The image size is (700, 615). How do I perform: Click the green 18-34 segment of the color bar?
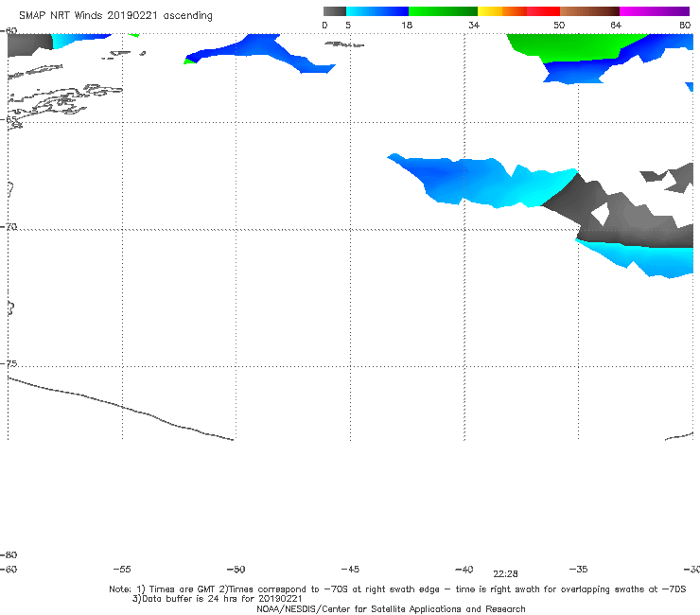point(443,11)
